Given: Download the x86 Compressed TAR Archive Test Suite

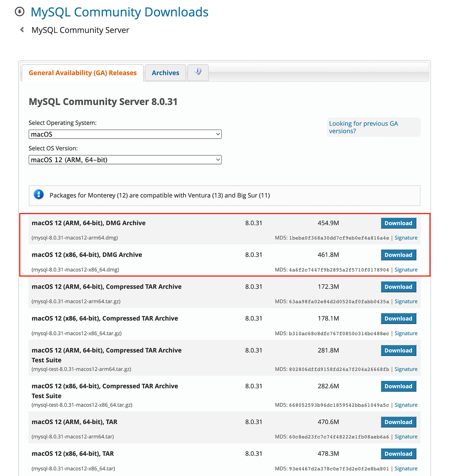Looking at the screenshot, I should coord(398,386).
